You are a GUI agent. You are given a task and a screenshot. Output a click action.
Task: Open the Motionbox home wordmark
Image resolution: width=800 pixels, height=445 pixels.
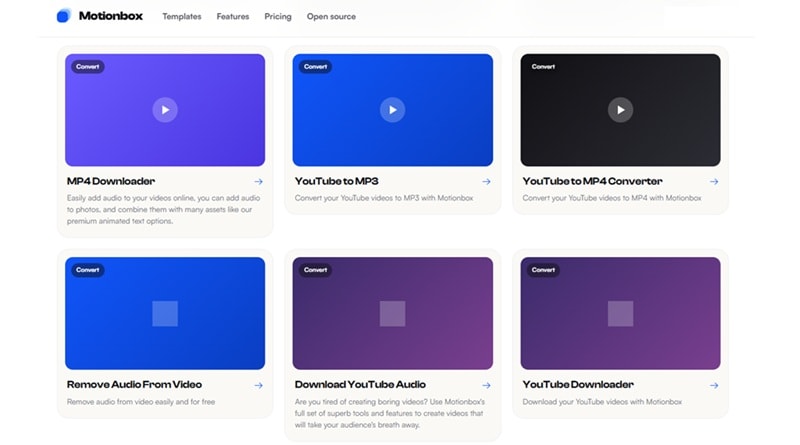tap(111, 16)
